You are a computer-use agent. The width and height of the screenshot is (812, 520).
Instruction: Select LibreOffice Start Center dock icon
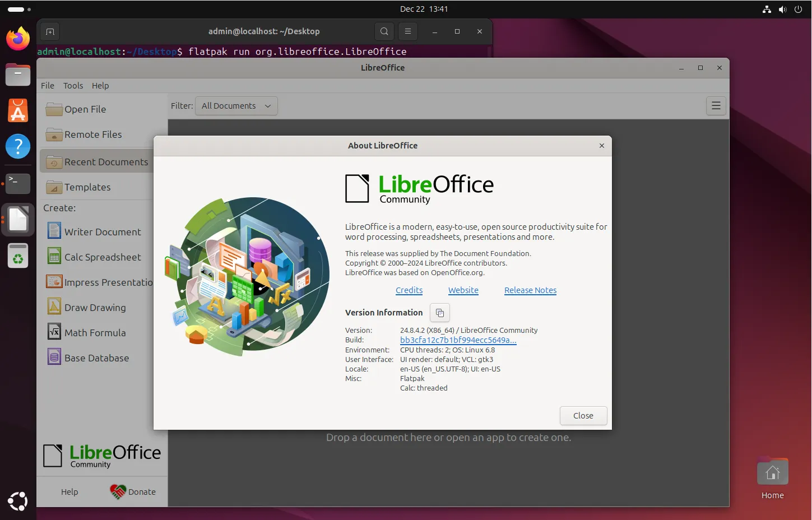[x=18, y=220]
